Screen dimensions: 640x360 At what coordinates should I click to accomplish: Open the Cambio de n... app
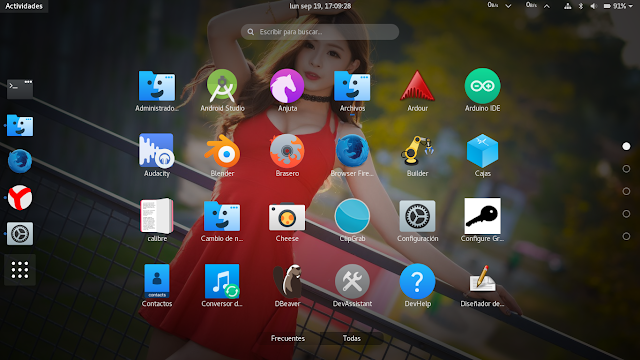222,220
